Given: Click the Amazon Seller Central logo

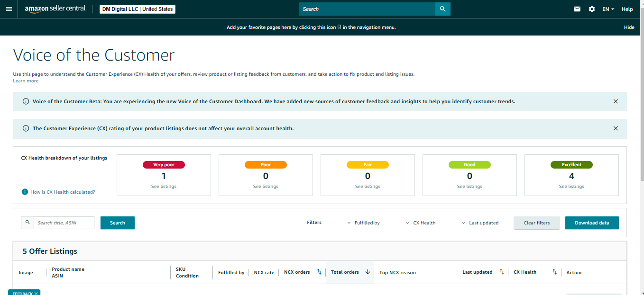Looking at the screenshot, I should pyautogui.click(x=55, y=9).
